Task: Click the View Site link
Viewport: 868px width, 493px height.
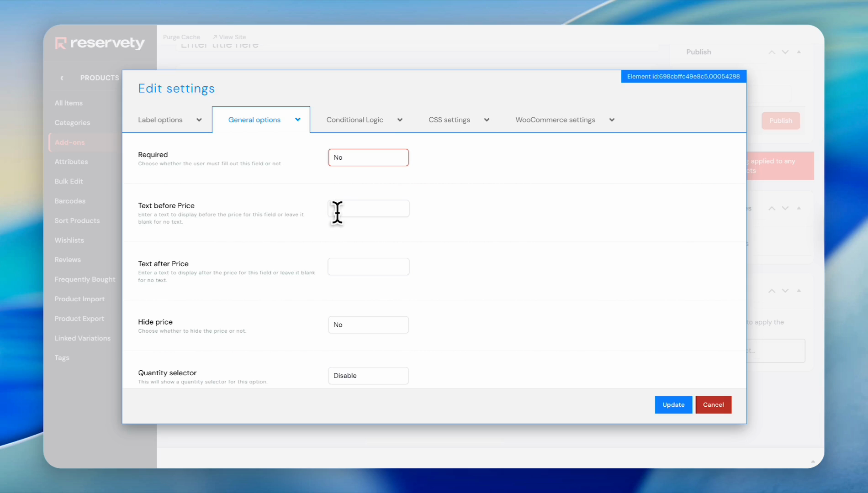Action: [x=230, y=37]
